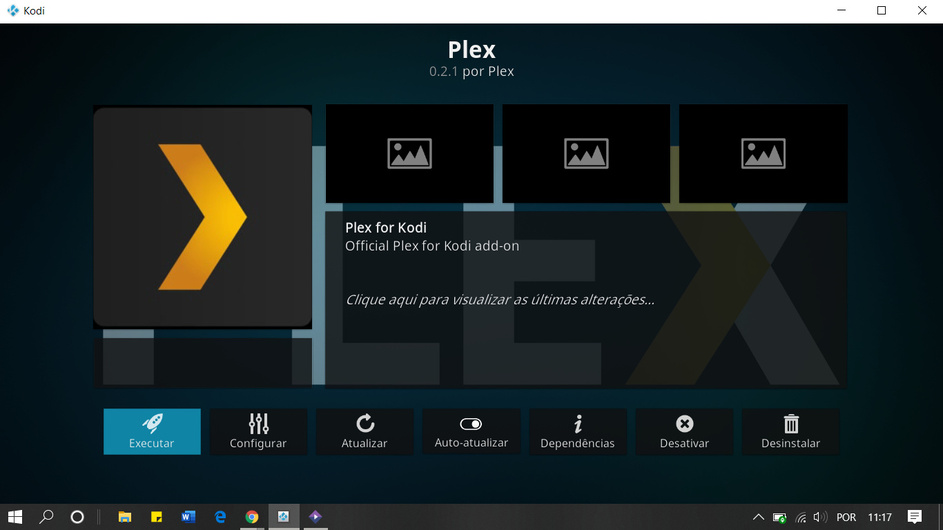Close the Kodi window
This screenshot has width=943, height=530.
tap(922, 11)
